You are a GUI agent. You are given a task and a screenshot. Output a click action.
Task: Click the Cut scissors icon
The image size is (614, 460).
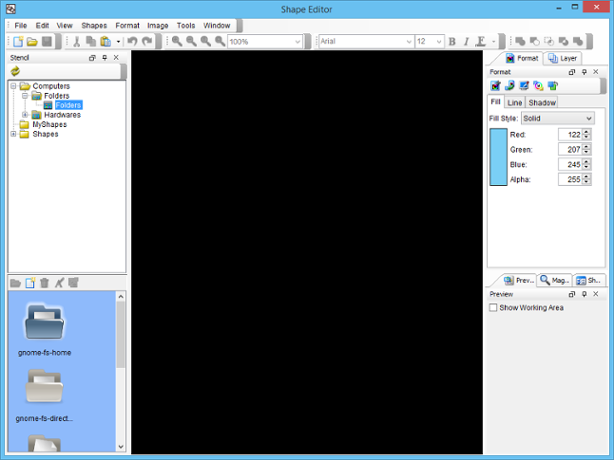pyautogui.click(x=77, y=41)
